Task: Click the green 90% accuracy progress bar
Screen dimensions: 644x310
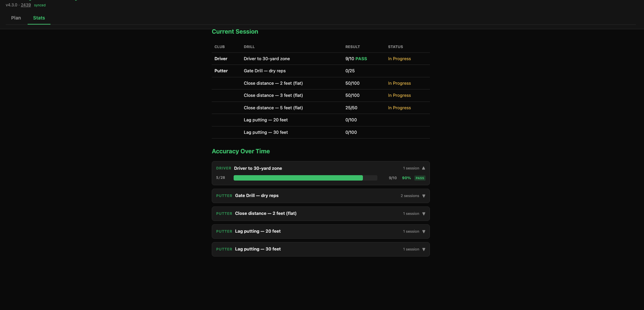Action: pyautogui.click(x=298, y=178)
